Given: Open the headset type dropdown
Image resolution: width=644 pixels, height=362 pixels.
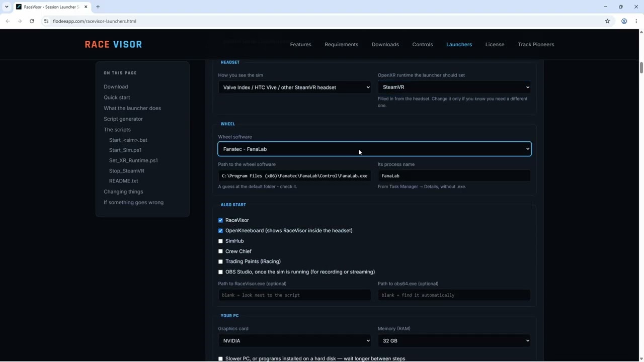Looking at the screenshot, I should click(x=295, y=87).
